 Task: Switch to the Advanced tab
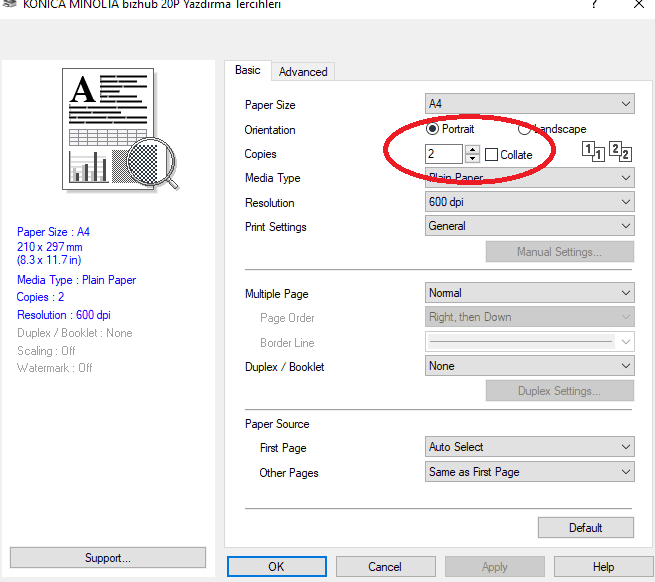pyautogui.click(x=303, y=72)
